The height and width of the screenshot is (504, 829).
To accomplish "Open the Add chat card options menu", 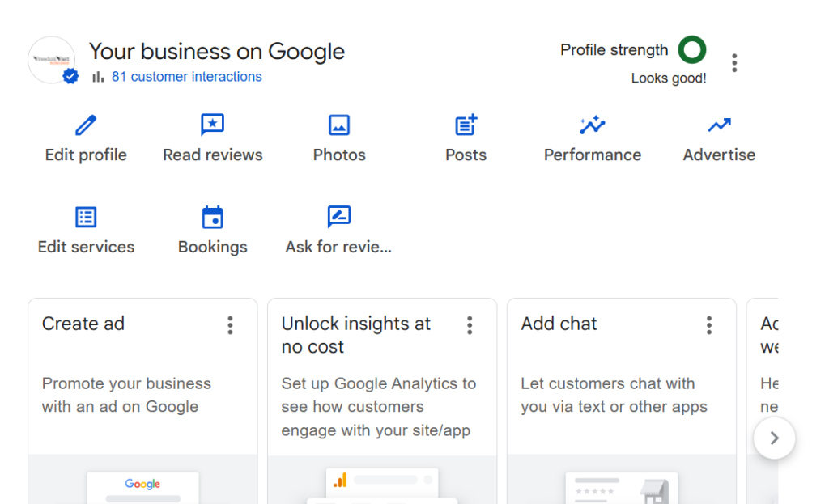I will point(709,325).
